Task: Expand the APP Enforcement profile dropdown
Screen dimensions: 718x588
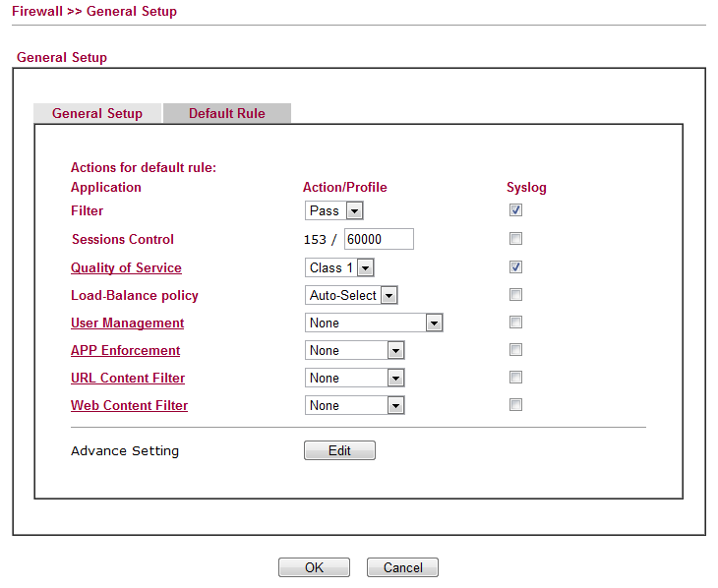Action: pos(354,350)
